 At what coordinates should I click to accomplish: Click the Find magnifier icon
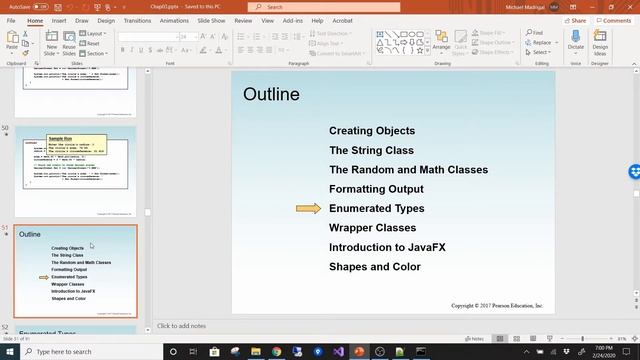click(x=529, y=32)
